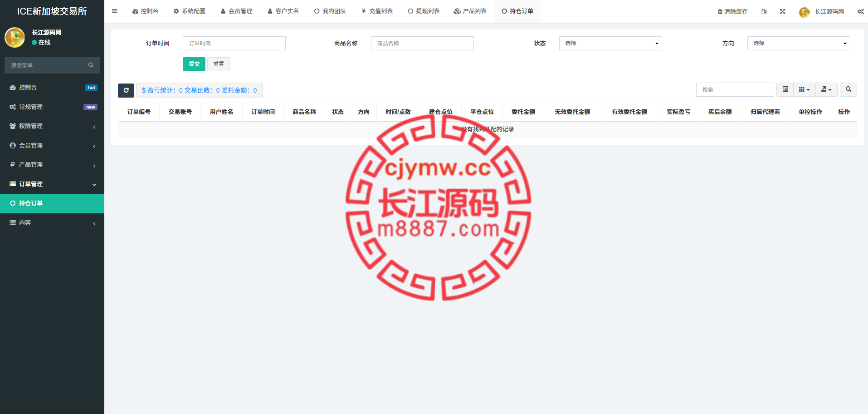Toggle the sidebar hamburger menu icon
The width and height of the screenshot is (868, 414).
pos(115,11)
